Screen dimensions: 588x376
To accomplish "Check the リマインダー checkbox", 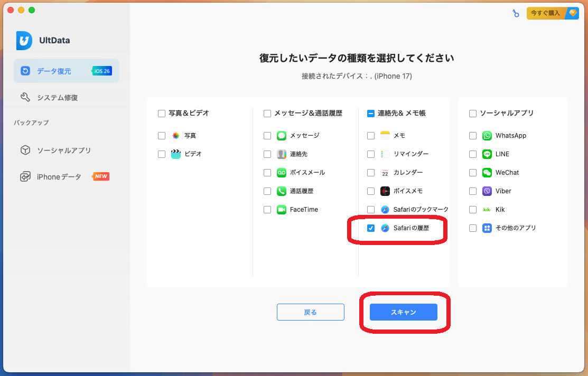I will pos(371,154).
